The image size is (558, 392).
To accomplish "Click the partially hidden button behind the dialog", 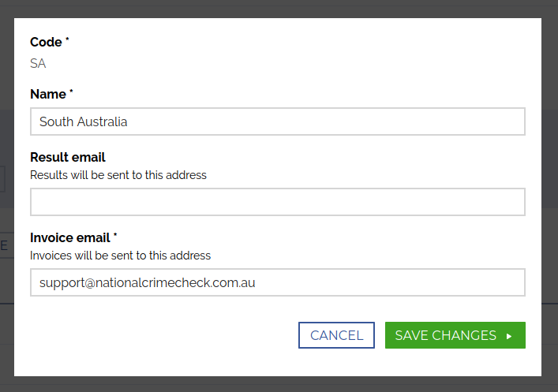I will pos(6,245).
